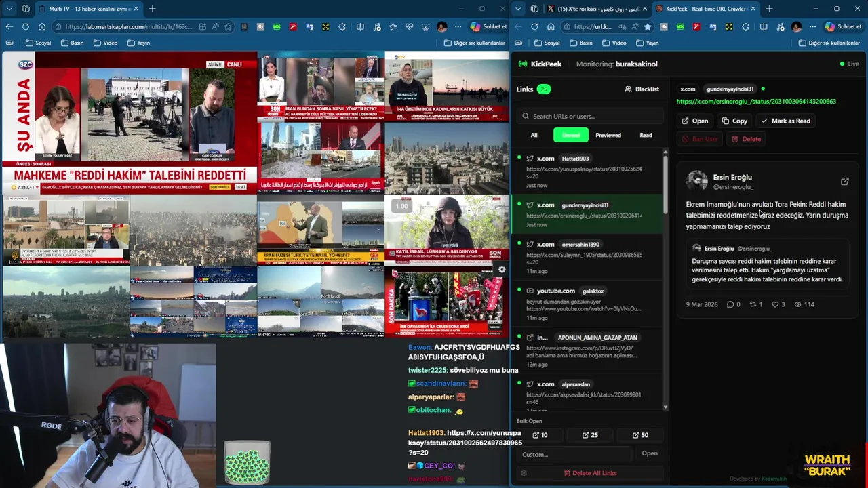This screenshot has width=868, height=488.
Task: Copy the previewed link URL
Action: (734, 121)
